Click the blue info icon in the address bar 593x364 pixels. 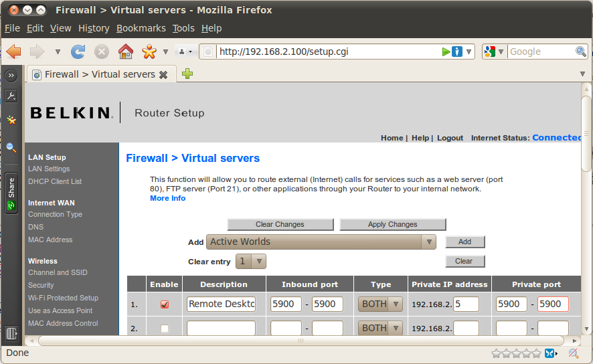[457, 52]
